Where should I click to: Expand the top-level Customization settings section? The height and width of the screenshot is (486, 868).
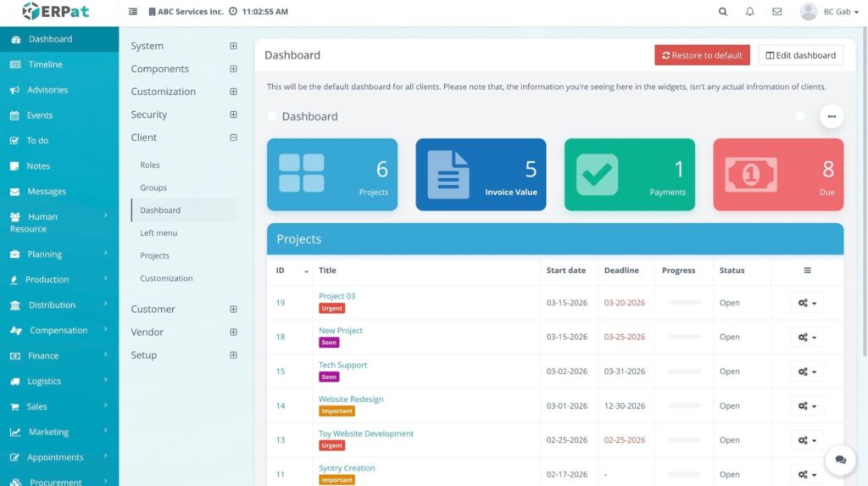point(233,92)
